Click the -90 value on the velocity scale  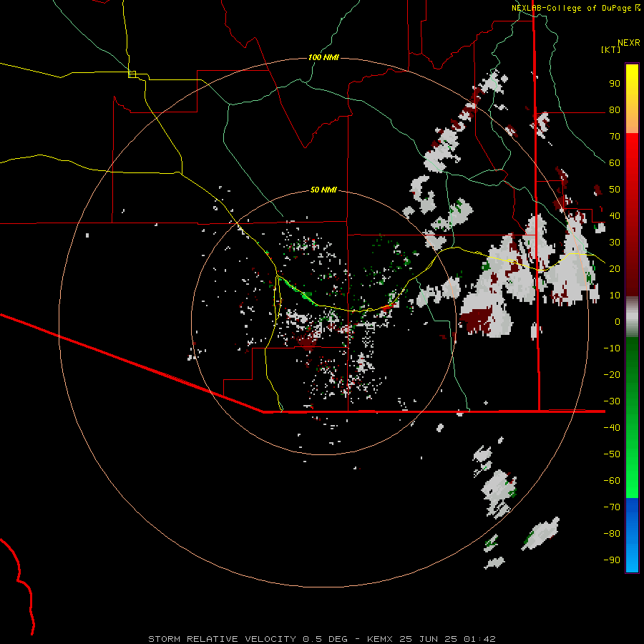pos(612,560)
